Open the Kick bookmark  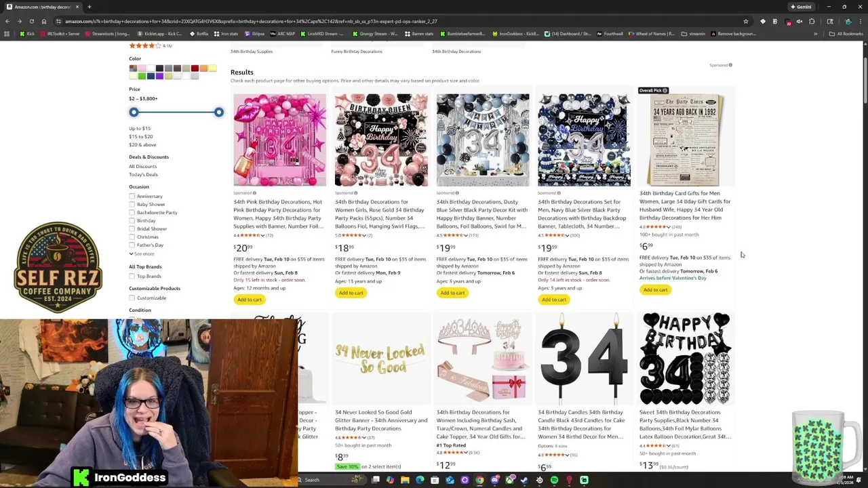pyautogui.click(x=27, y=33)
